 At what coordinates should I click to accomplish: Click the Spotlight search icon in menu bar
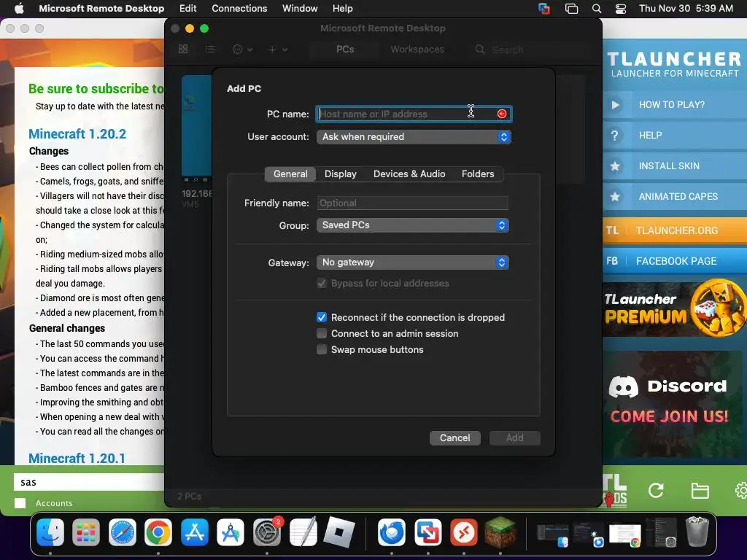(597, 9)
